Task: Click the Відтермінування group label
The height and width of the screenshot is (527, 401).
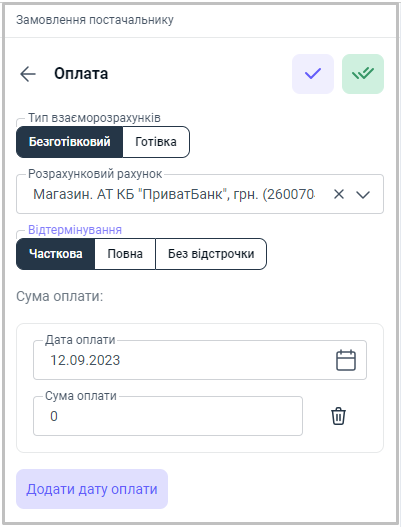Action: click(75, 230)
